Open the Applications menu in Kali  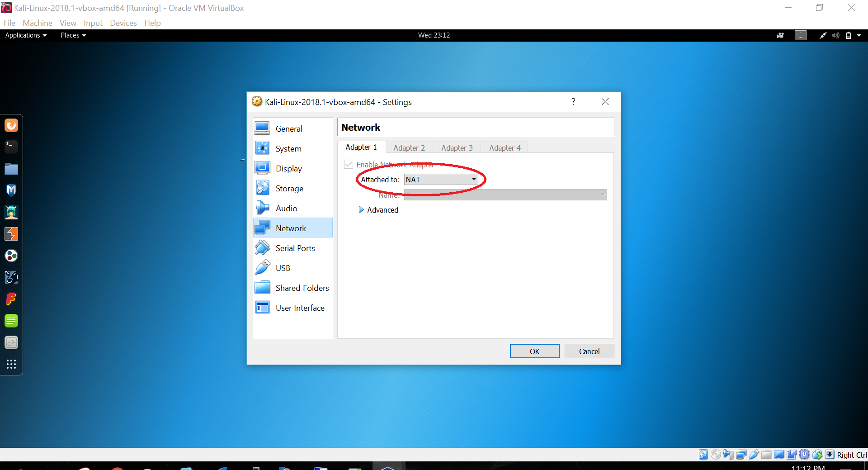coord(26,35)
